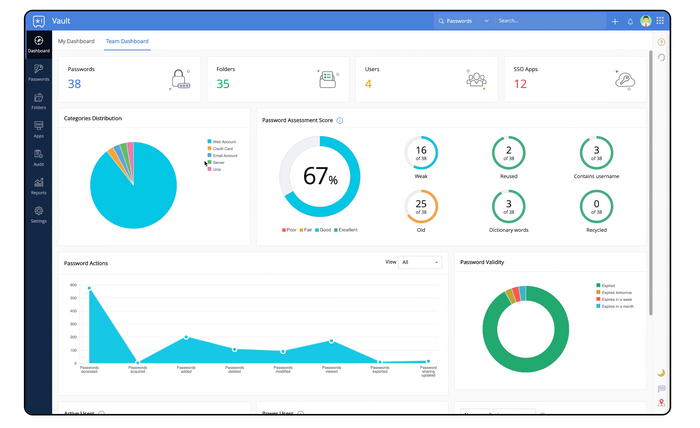Open the notifications bell
The width and height of the screenshot is (700, 428).
pos(630,21)
